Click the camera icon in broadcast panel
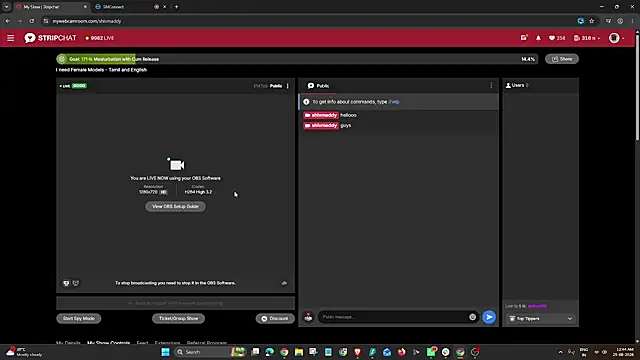 [176, 164]
